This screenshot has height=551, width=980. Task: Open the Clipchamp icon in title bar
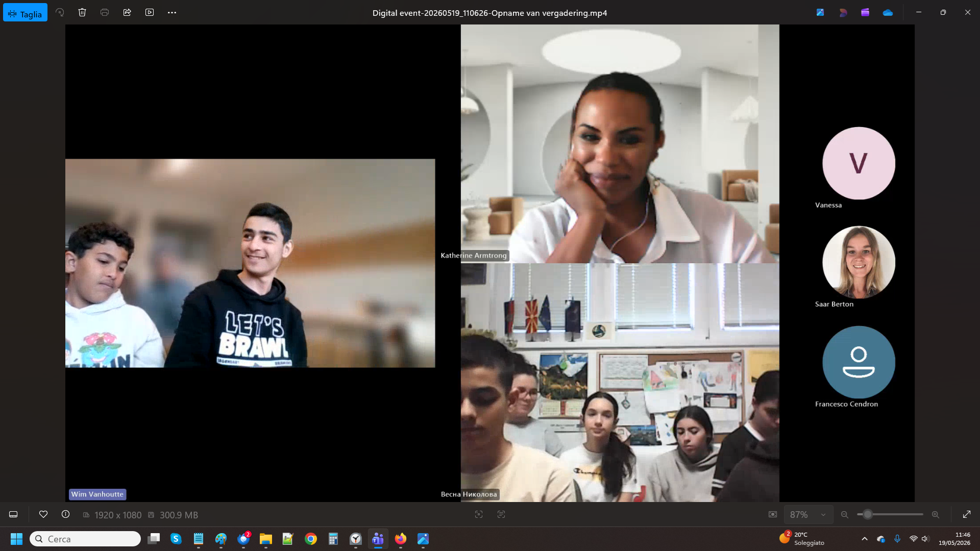click(865, 12)
